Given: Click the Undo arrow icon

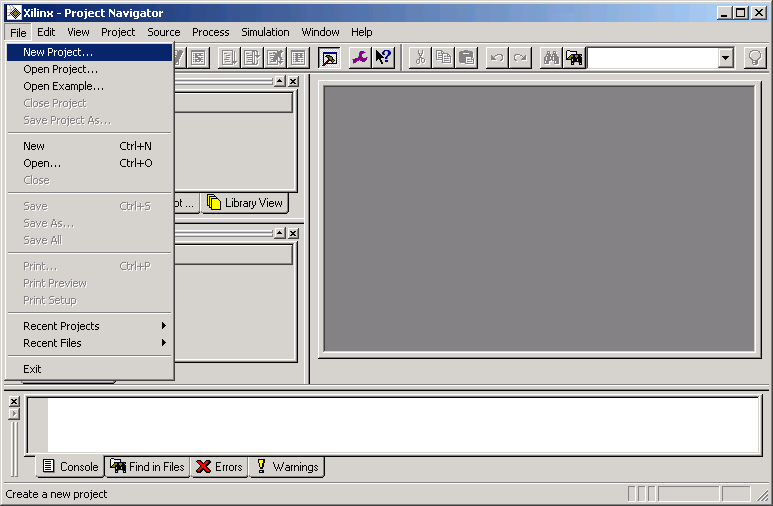Looking at the screenshot, I should (497, 58).
